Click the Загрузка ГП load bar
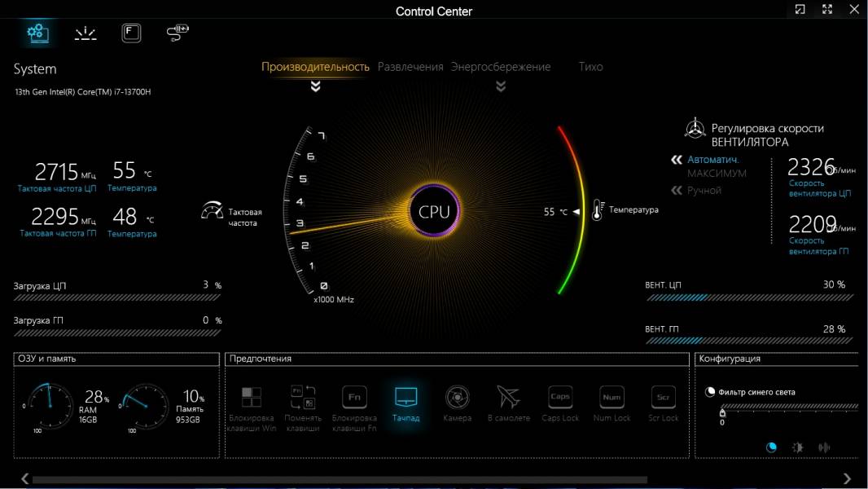The width and height of the screenshot is (868, 489). pyautogui.click(x=116, y=333)
